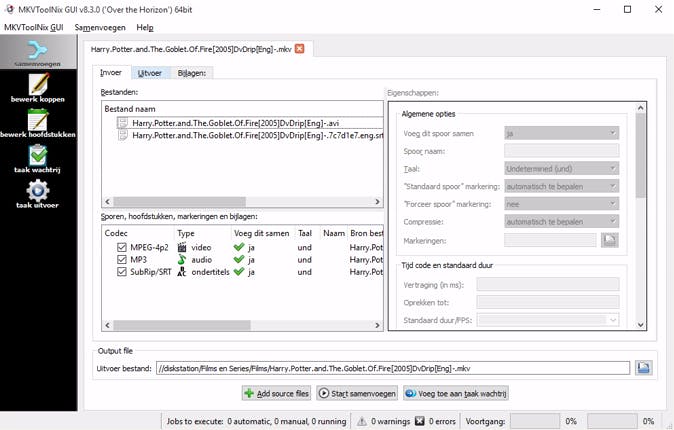Open the Samenvoegen menu
The width and height of the screenshot is (674, 430).
click(100, 28)
